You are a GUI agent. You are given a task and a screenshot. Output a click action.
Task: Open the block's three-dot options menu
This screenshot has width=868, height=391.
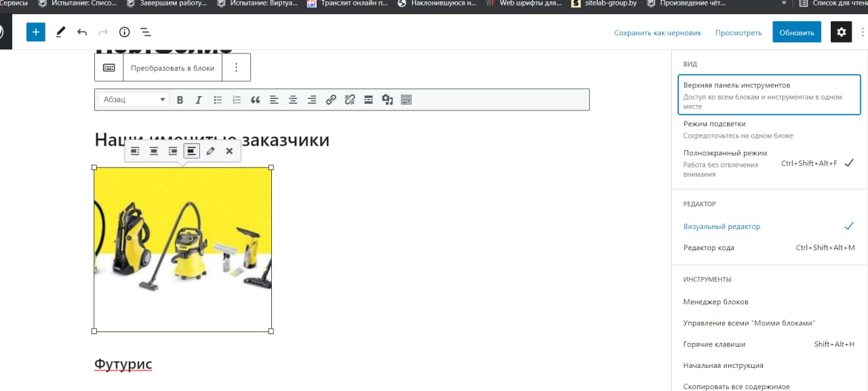236,68
